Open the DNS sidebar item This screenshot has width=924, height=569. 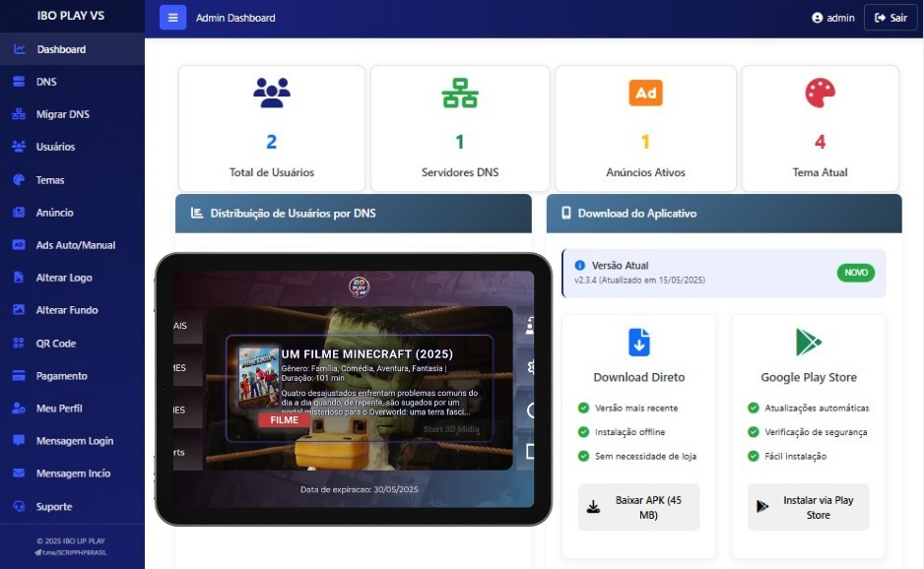pos(72,82)
